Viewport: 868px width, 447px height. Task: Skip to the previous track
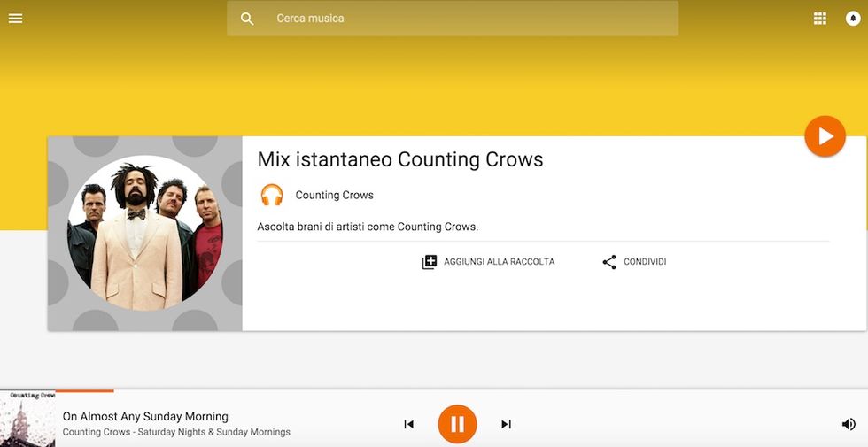coord(408,424)
